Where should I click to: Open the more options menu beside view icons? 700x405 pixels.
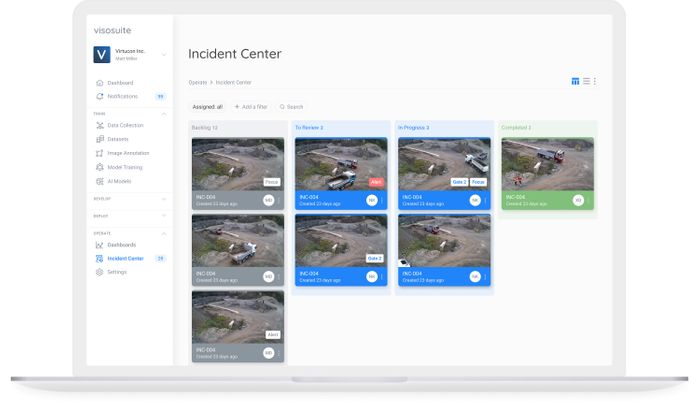click(x=595, y=81)
